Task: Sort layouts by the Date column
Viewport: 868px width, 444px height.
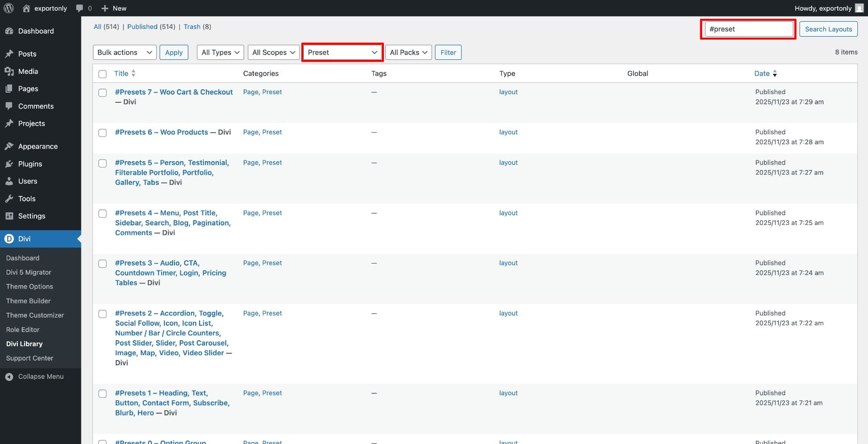Action: pos(762,73)
